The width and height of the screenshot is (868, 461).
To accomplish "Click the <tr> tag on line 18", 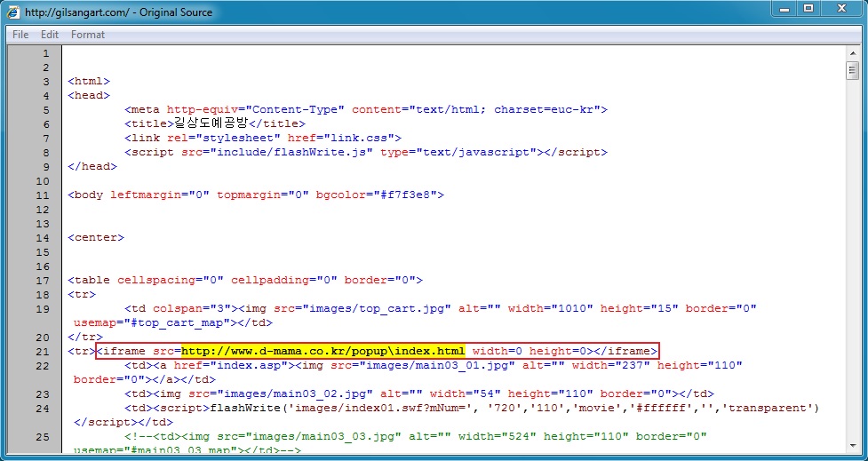I will pyautogui.click(x=82, y=294).
